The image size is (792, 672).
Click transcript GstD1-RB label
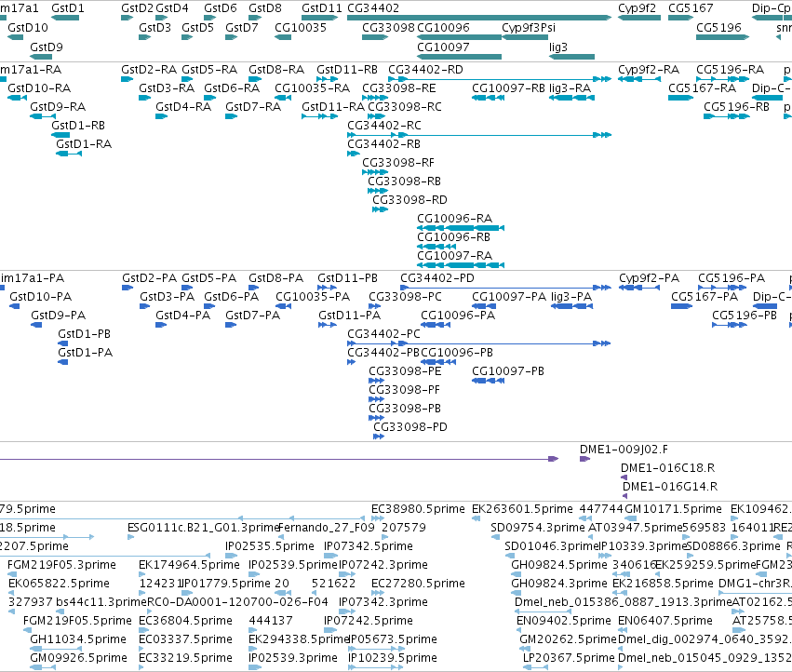[78, 126]
